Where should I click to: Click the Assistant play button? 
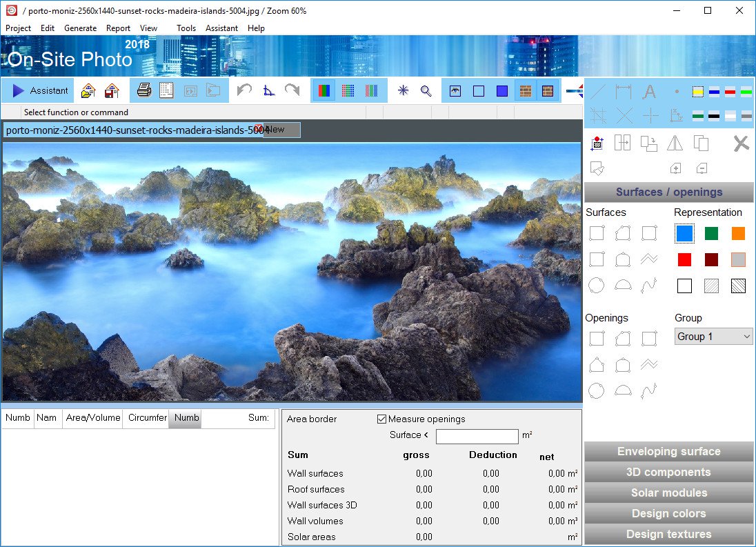40,90
